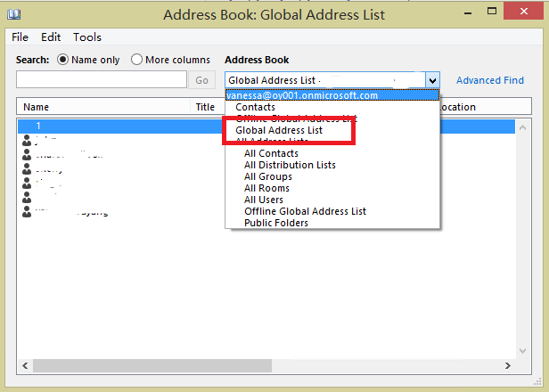Click the vertical scrollbar down arrow

tap(523, 351)
